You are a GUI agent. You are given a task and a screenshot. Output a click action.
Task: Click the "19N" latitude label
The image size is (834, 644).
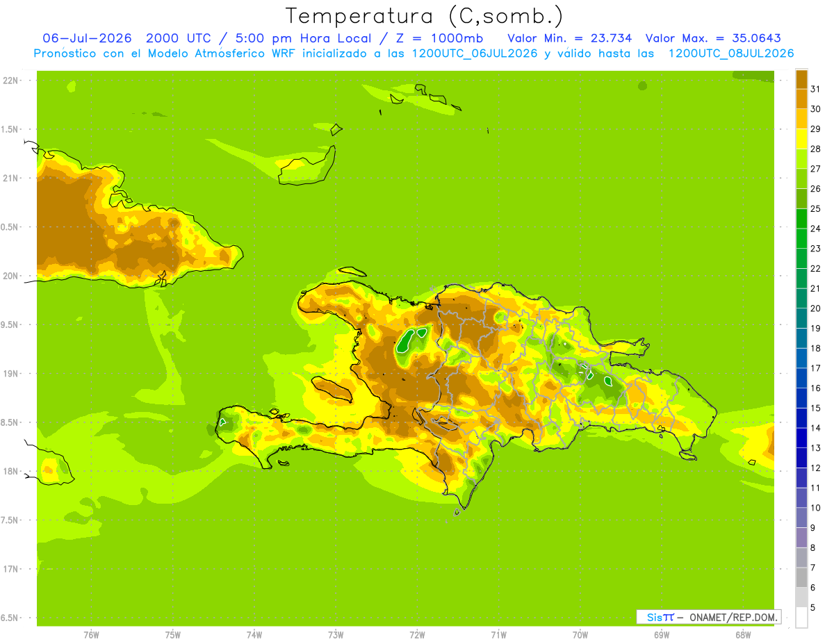[x=10, y=373]
